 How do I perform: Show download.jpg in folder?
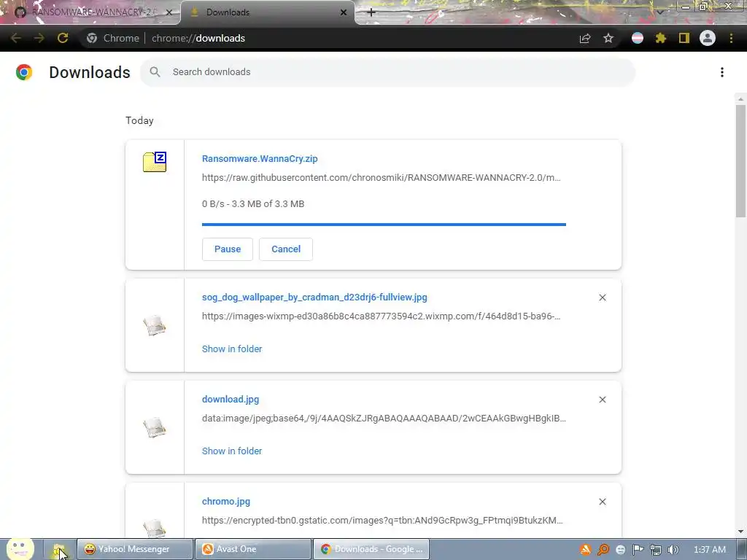pos(232,451)
